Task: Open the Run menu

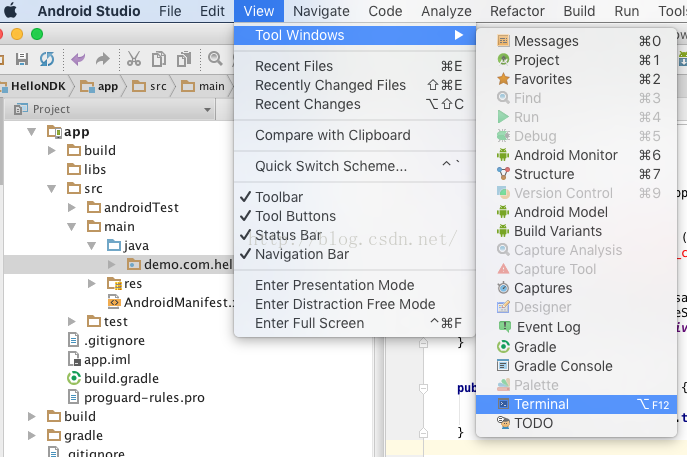Action: pos(627,11)
